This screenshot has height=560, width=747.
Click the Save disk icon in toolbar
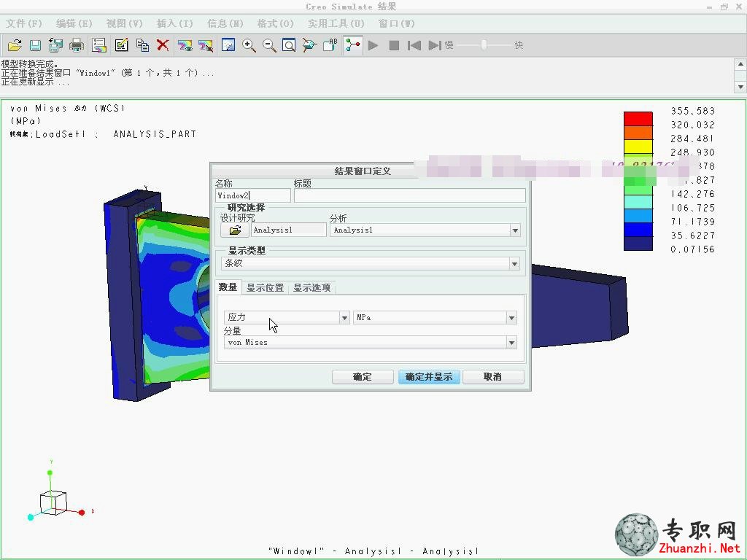pos(35,45)
